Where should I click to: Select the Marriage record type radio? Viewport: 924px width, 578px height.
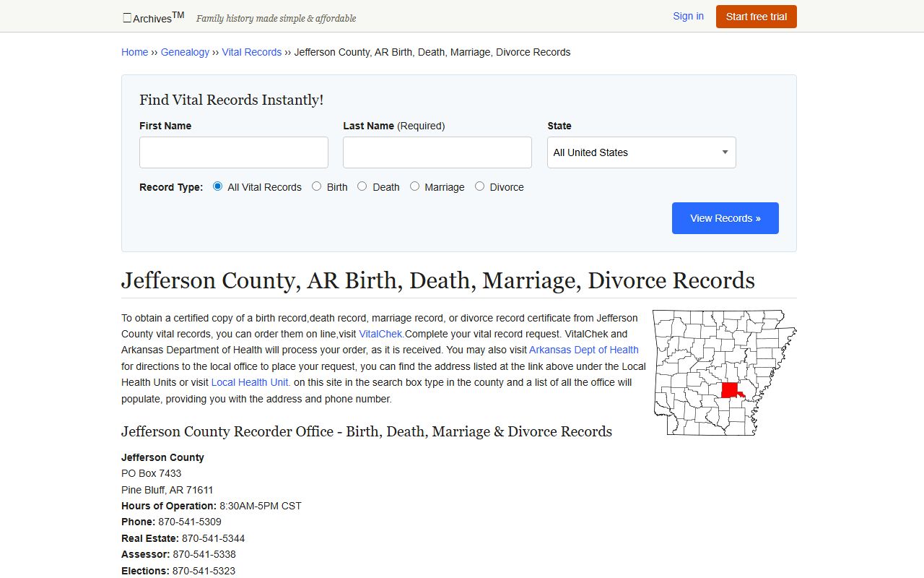[414, 186]
